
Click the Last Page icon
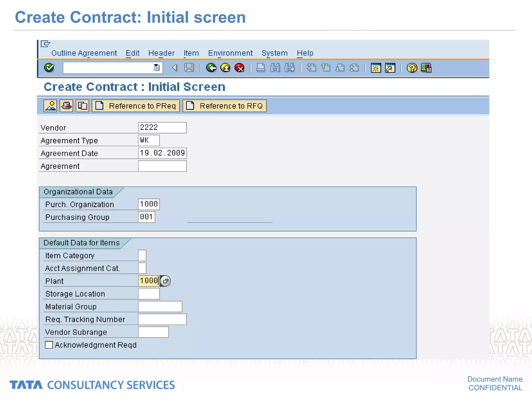354,68
